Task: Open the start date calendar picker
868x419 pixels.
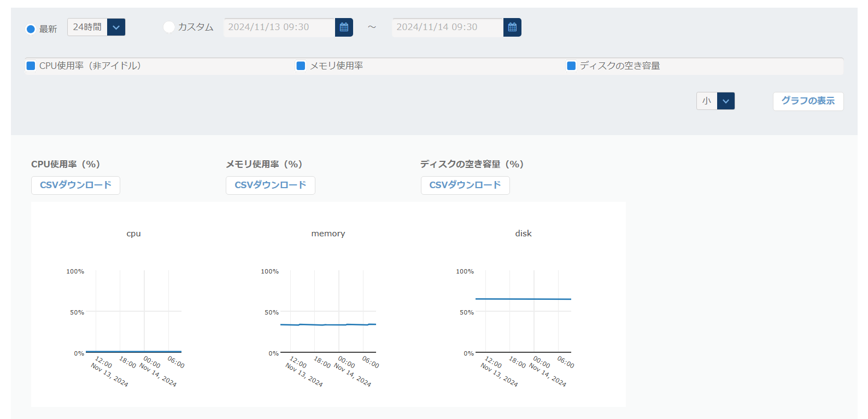Action: [x=344, y=27]
